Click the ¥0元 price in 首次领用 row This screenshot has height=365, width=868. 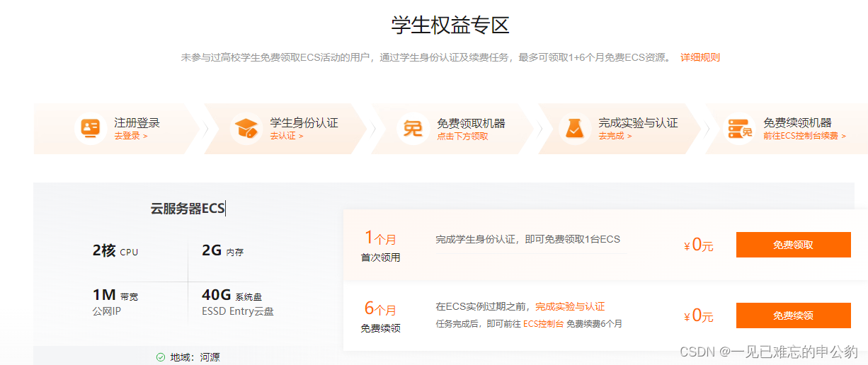coord(699,245)
